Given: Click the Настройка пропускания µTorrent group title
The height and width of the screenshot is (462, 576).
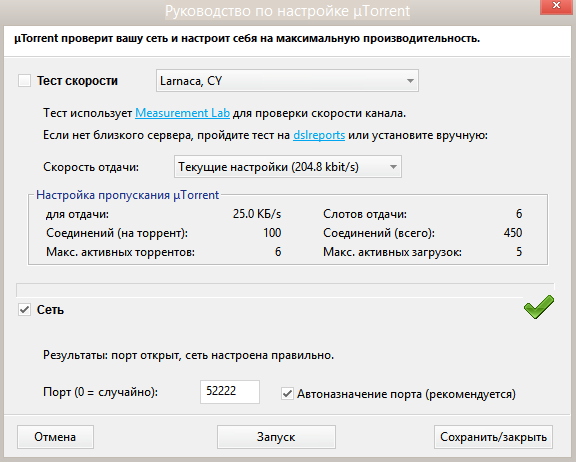Looking at the screenshot, I should tap(127, 195).
